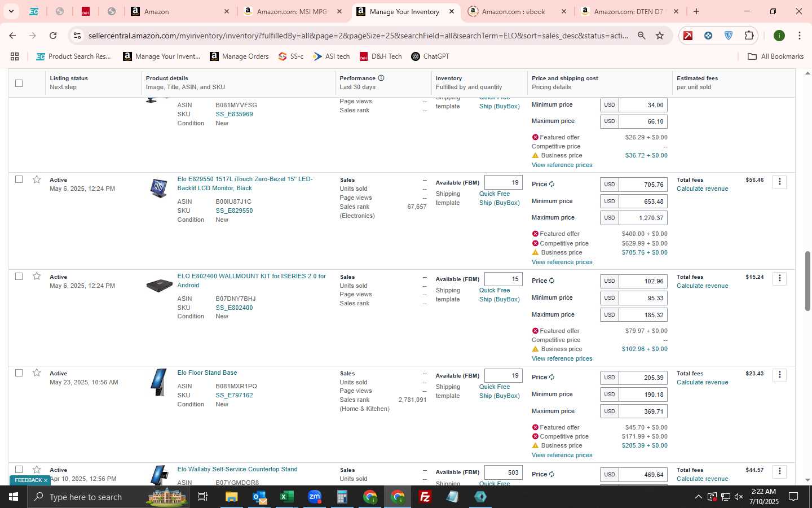Open the Elo Wallaby Self-Service Countertop Stand link
812x508 pixels.
pos(237,469)
